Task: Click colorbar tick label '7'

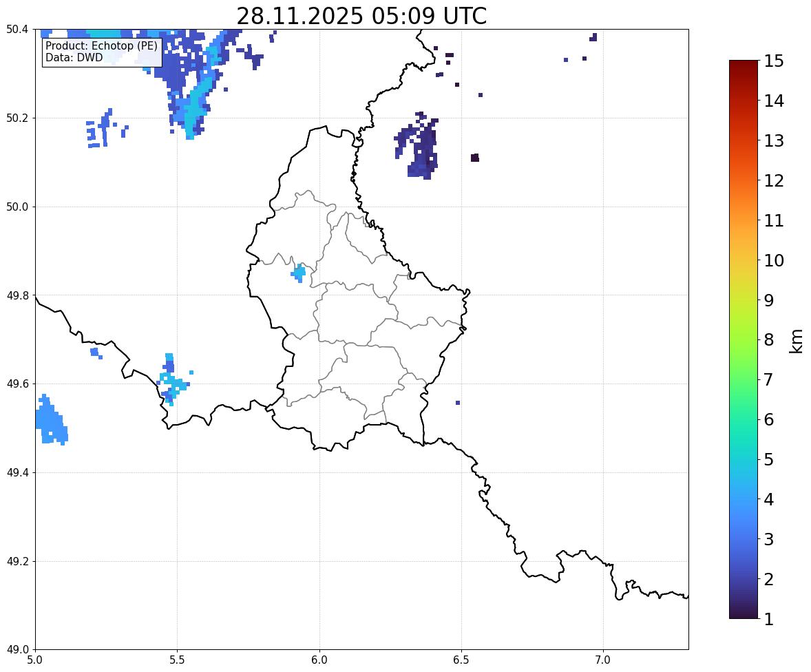Action: [x=768, y=379]
